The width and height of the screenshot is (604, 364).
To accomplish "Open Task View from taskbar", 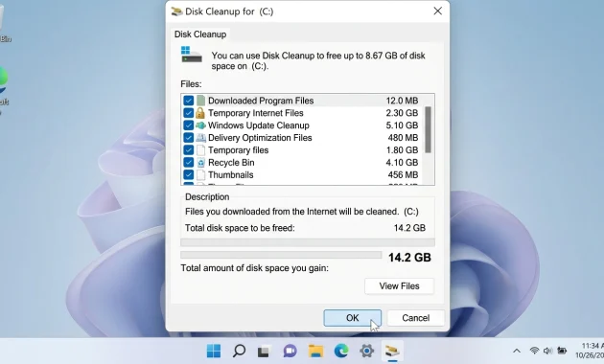I will pos(264,351).
